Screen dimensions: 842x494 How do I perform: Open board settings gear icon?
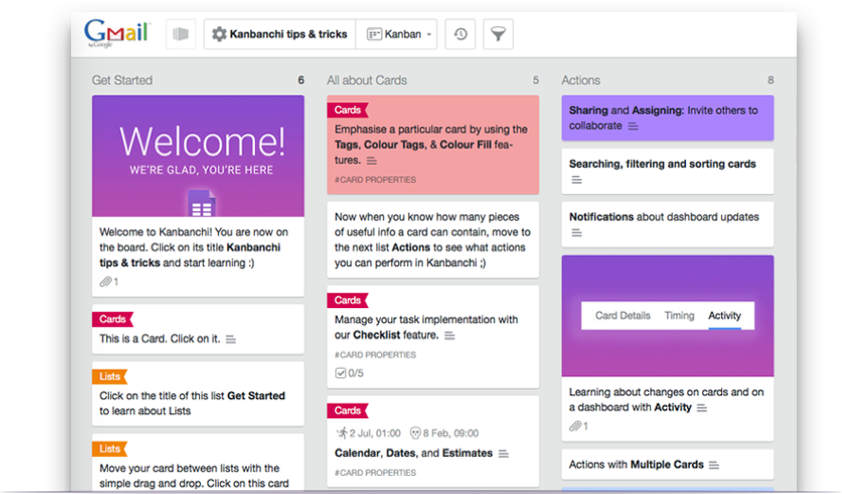click(x=219, y=34)
